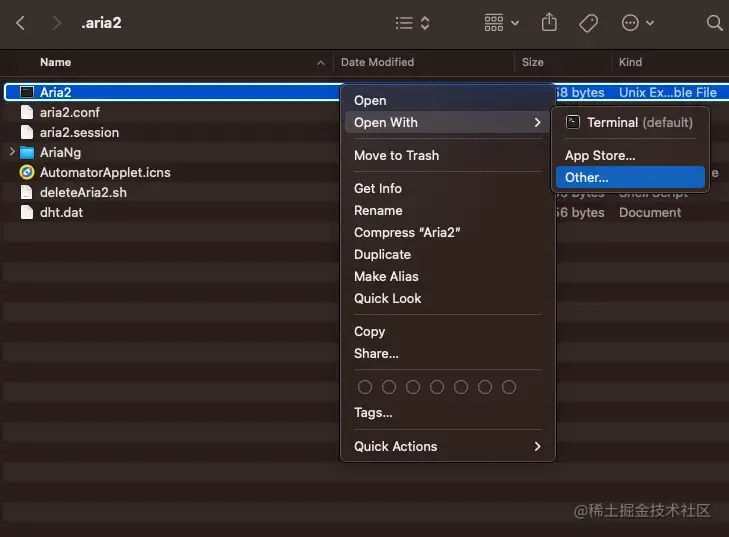This screenshot has width=729, height=537.
Task: Click the aria2.session document icon
Action: point(27,133)
